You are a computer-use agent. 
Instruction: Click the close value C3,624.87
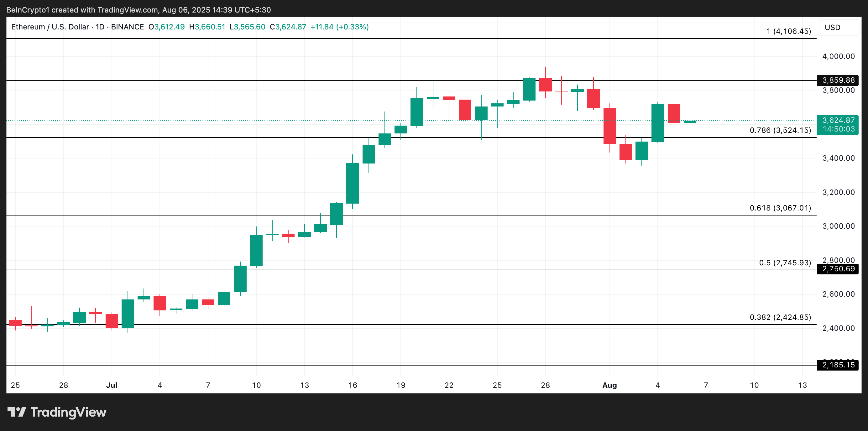click(288, 27)
